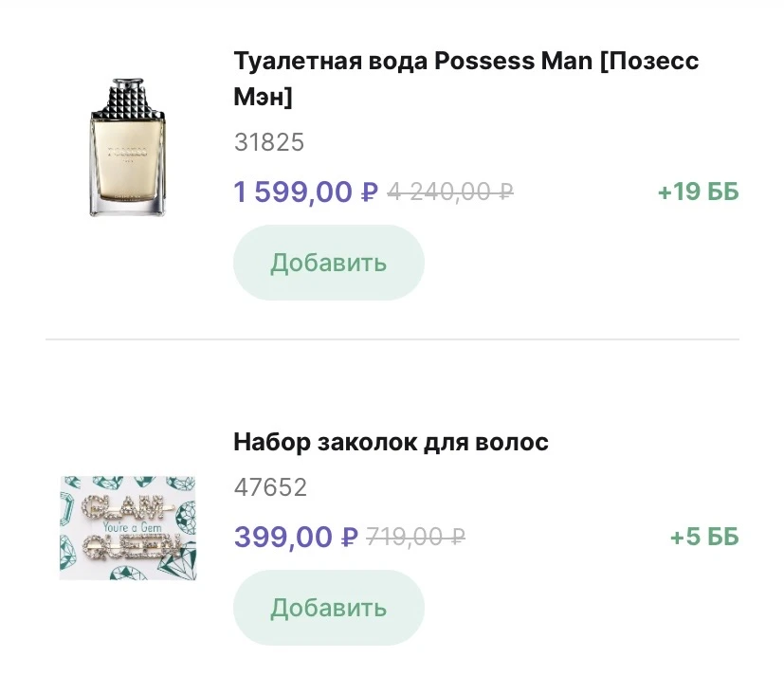Click the crossed-out 719,00 ₽ price

[x=415, y=538]
